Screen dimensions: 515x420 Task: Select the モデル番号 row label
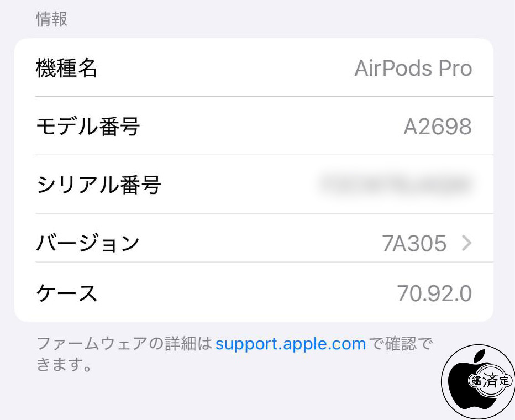pyautogui.click(x=88, y=127)
